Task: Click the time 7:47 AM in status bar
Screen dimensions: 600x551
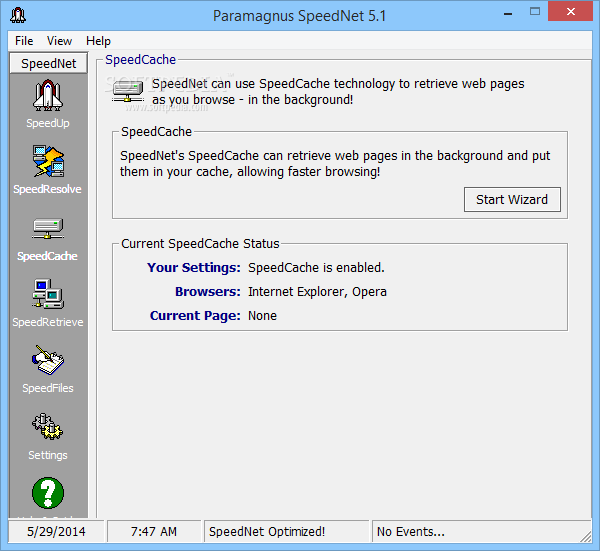Action: click(154, 531)
